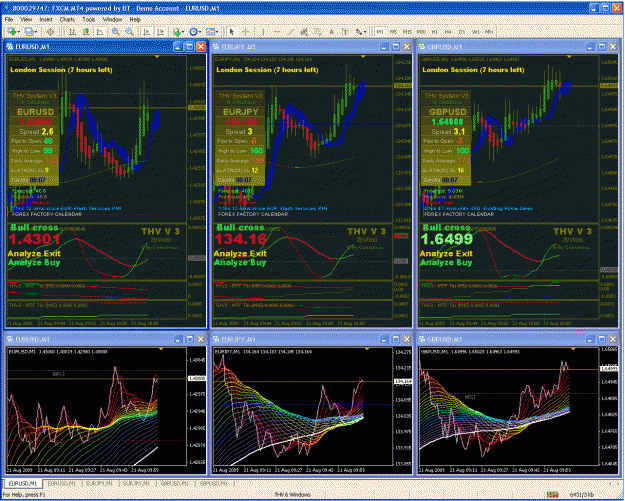Open the File menu
This screenshot has width=625, height=501.
[x=8, y=19]
